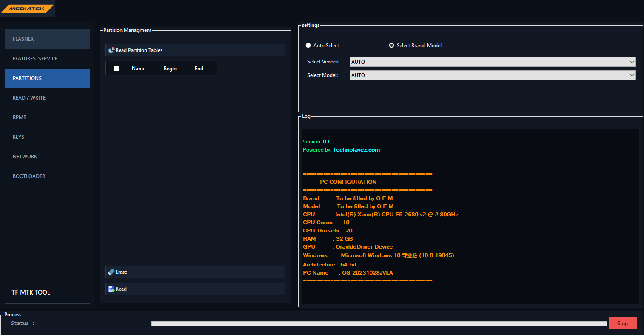Toggle the select-all partitions checkbox
The width and height of the screenshot is (644, 335).
click(x=116, y=68)
